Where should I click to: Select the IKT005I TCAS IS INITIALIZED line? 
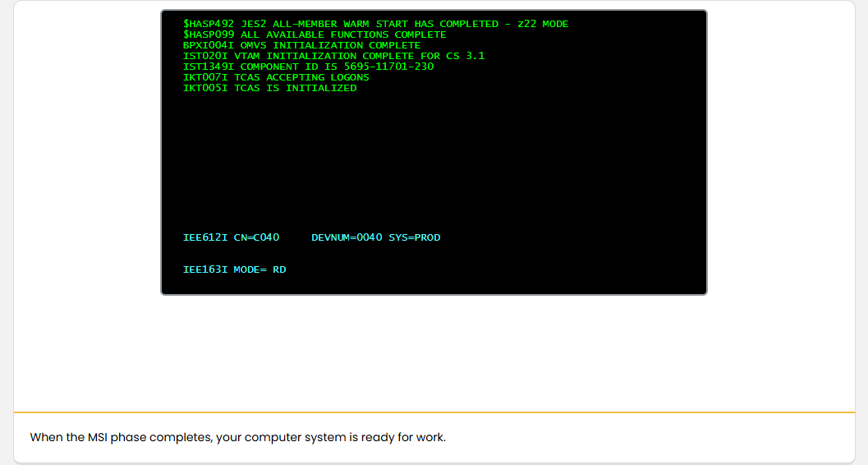coord(269,88)
